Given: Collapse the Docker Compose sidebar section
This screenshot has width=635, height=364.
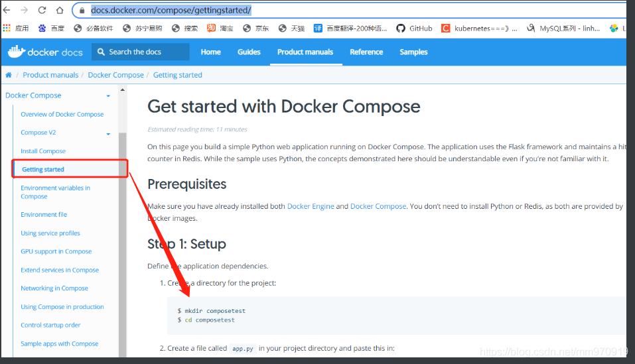Looking at the screenshot, I should [108, 96].
